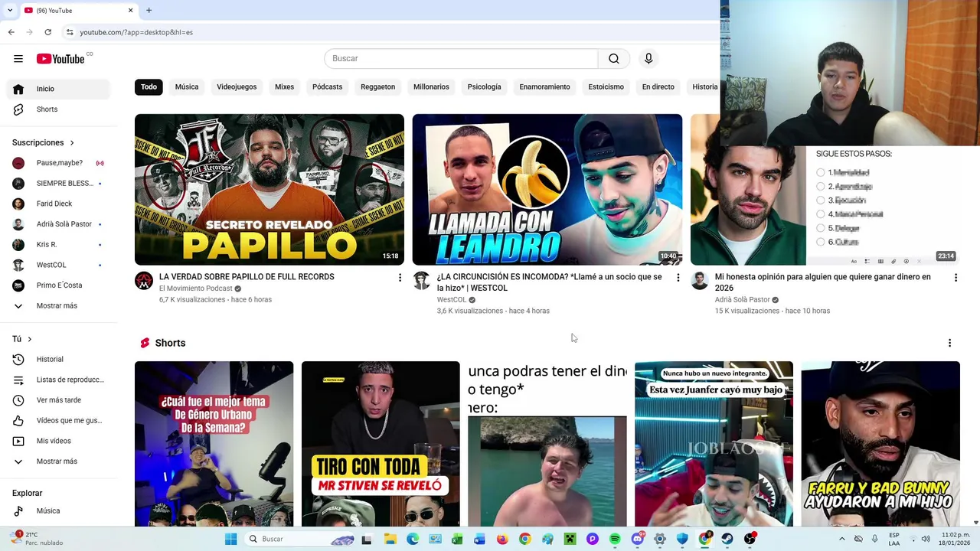Open the MR STIVEN SE REVELÓ short
Viewport: 980px width, 551px height.
pos(381,444)
